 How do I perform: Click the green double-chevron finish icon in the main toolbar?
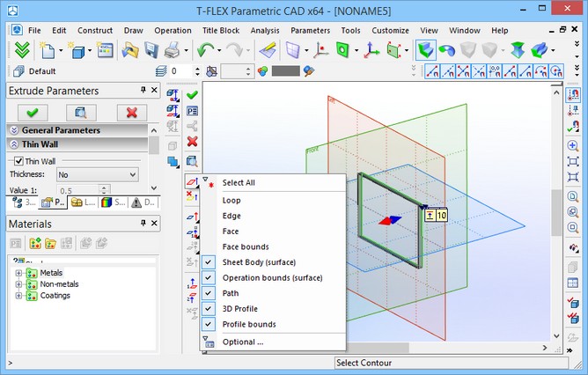click(22, 50)
